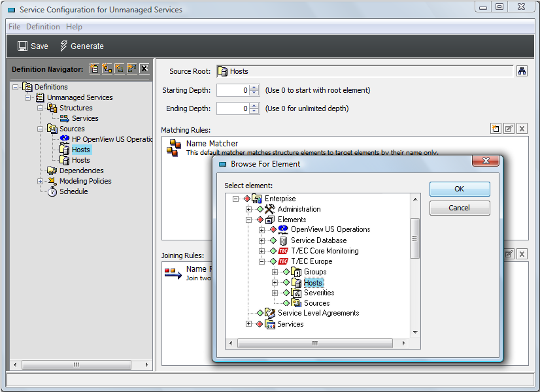The image size is (540, 392).
Task: Collapse the Unmanaged Services node
Action: (28, 97)
